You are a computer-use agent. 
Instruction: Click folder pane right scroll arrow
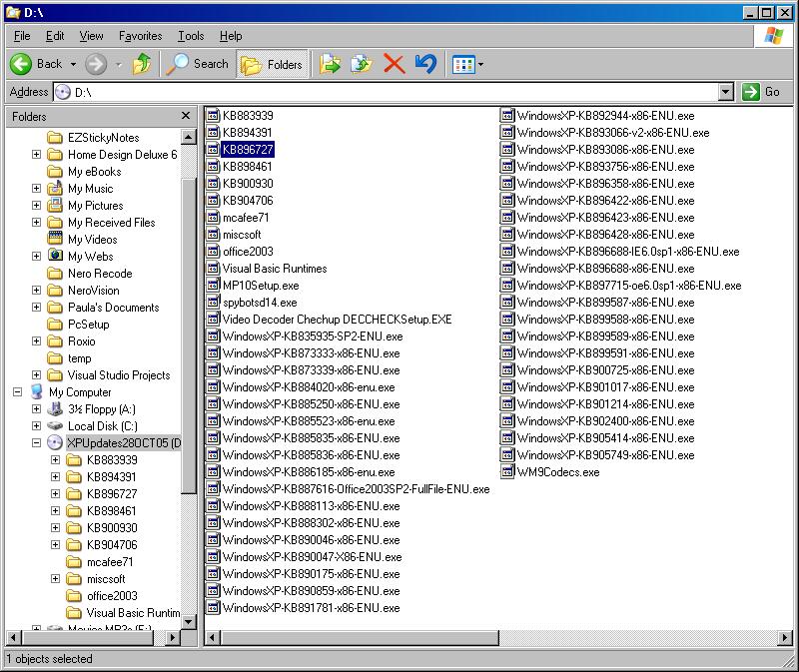pos(173,637)
